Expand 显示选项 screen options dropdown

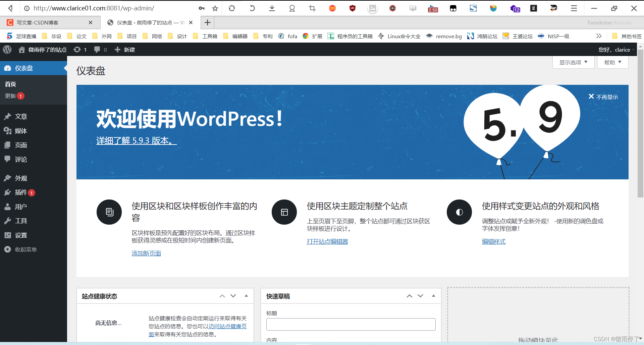pos(574,62)
